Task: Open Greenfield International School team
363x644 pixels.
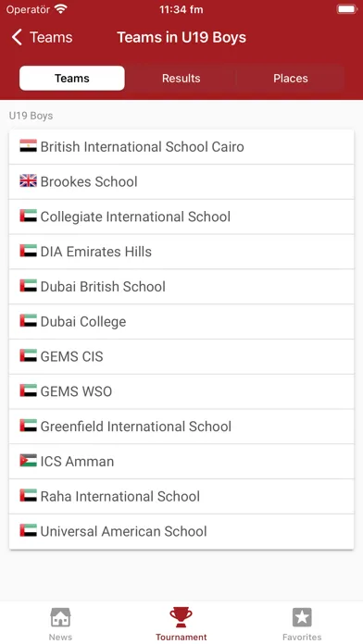Action: 181,427
